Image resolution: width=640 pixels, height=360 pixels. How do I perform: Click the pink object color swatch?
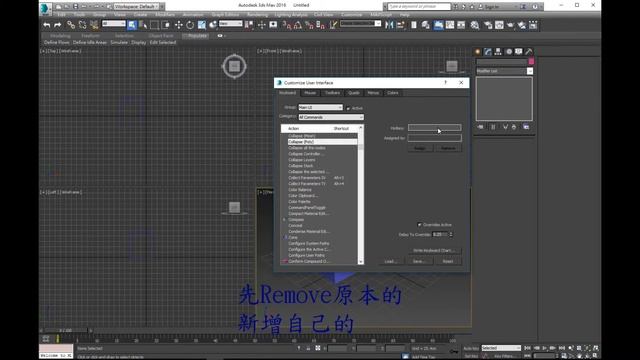(531, 61)
